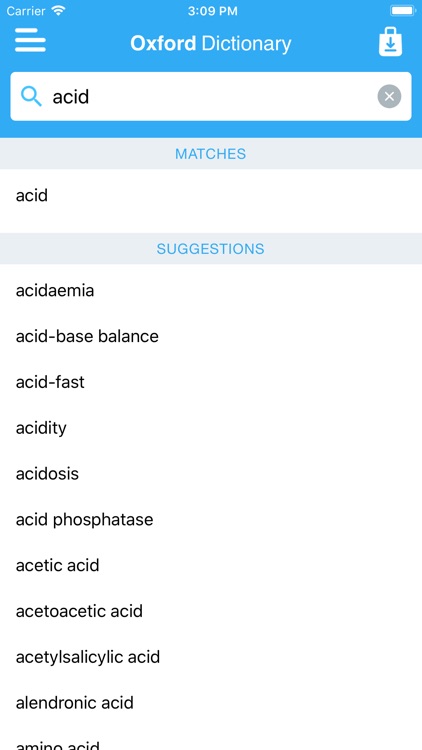422x750 pixels.
Task: Choose the amino acid suggestion
Action: click(211, 738)
